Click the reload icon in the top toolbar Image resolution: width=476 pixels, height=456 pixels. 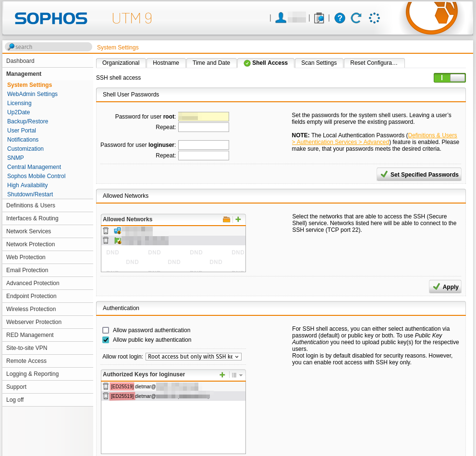click(x=355, y=18)
